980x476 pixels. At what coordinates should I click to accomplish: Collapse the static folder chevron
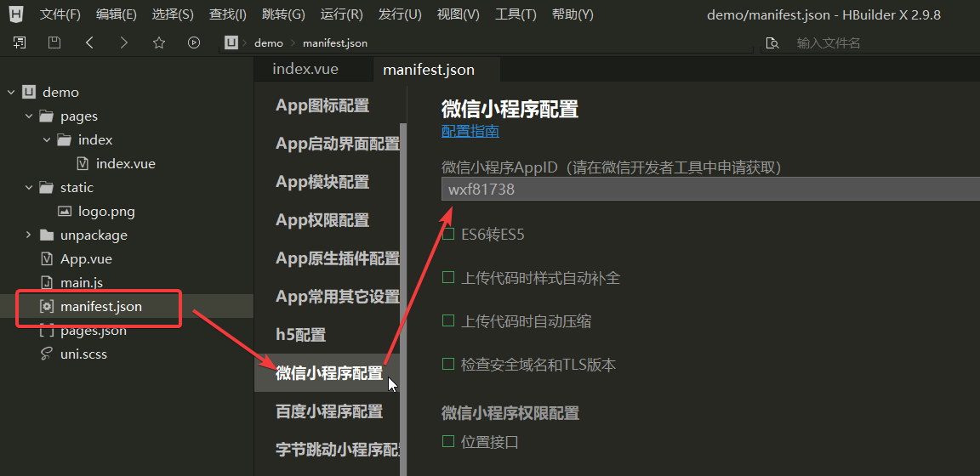coord(29,187)
